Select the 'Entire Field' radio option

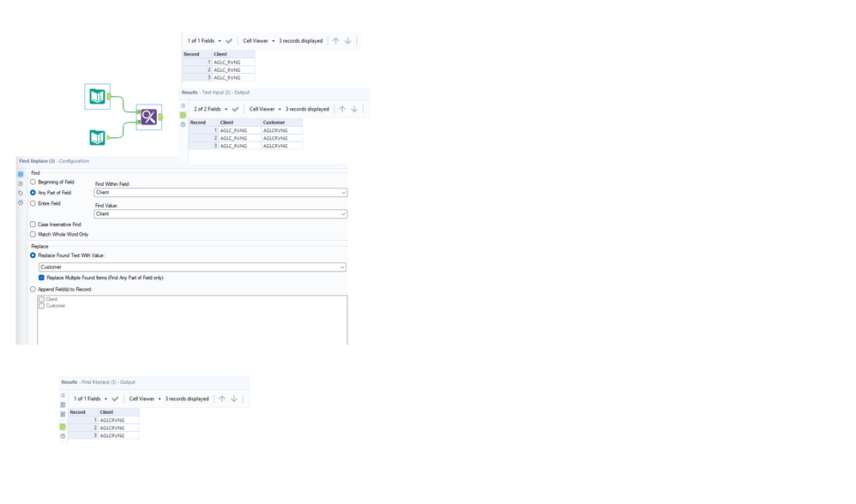[x=33, y=203]
